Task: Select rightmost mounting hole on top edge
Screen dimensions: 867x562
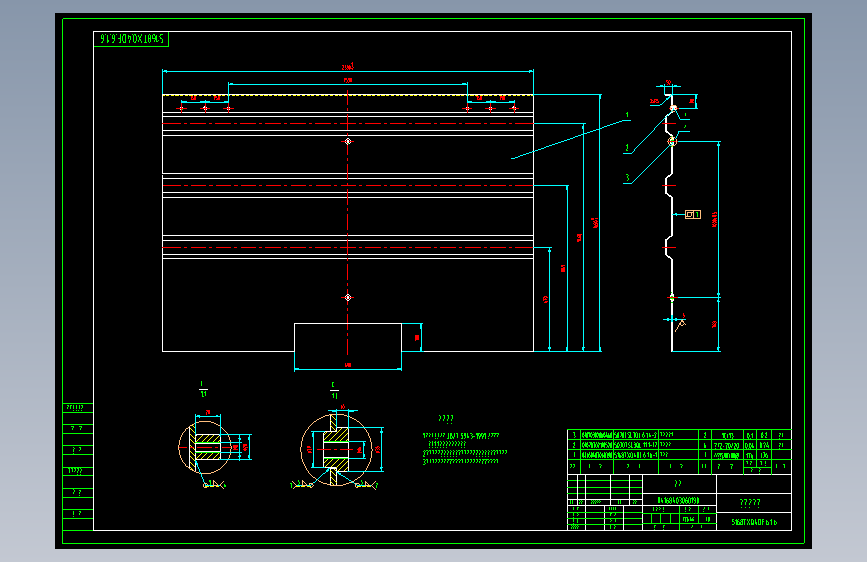Action: (514, 108)
